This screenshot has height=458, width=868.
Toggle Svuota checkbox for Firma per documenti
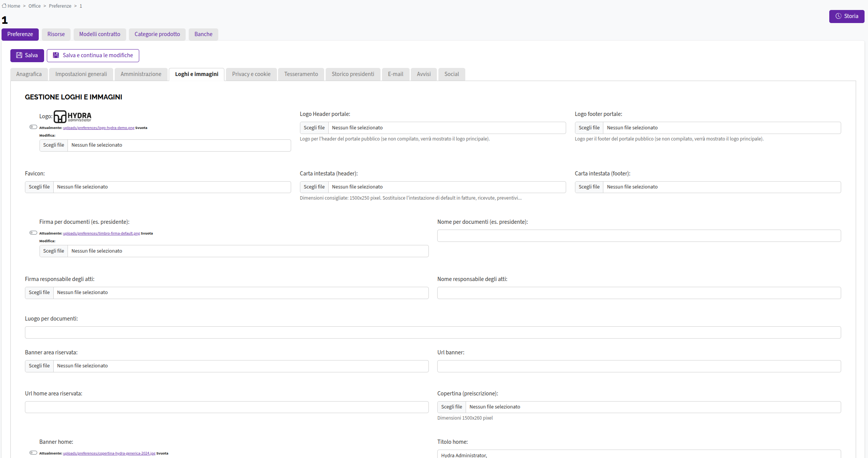33,233
